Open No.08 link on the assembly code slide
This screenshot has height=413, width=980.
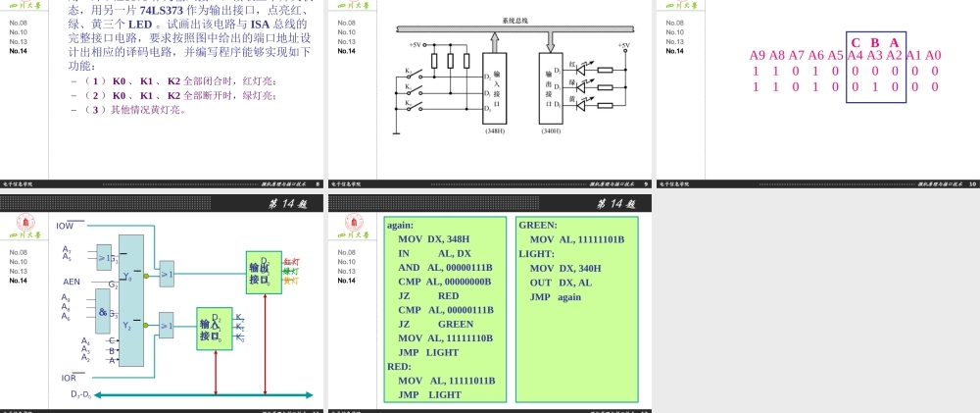coord(347,253)
